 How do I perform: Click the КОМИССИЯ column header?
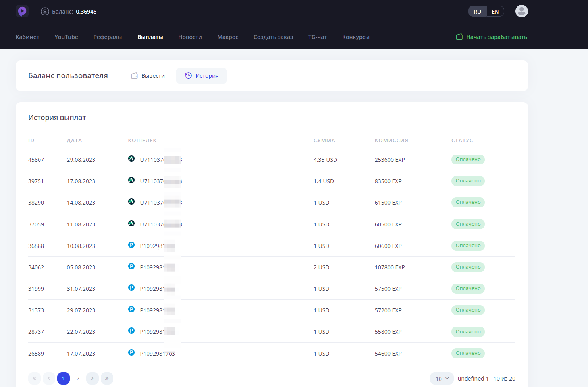click(x=391, y=141)
